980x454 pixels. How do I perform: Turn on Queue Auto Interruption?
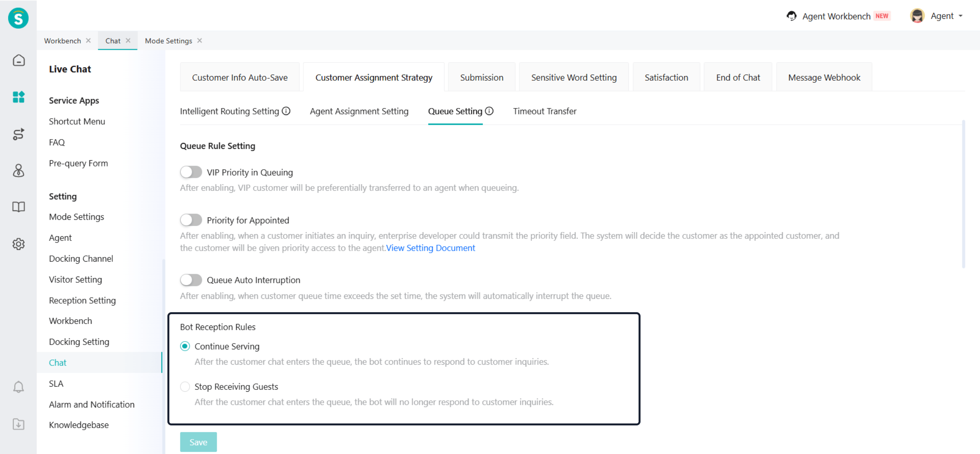pos(191,280)
